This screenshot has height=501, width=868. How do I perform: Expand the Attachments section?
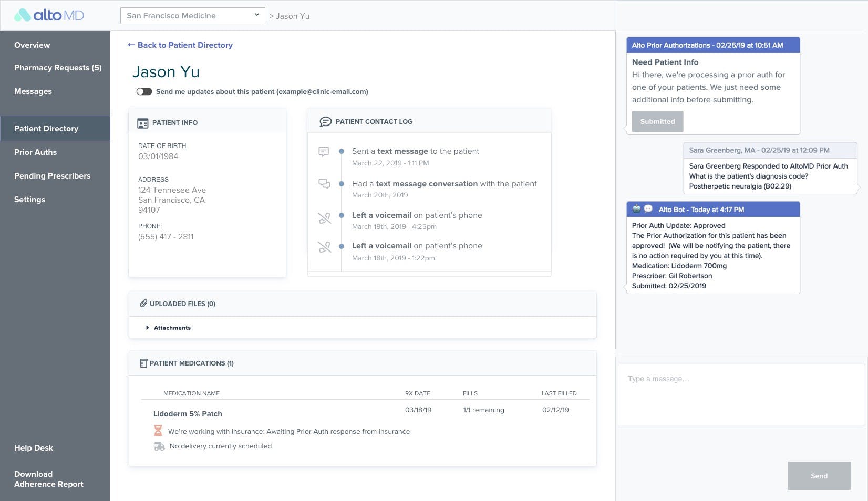point(168,328)
